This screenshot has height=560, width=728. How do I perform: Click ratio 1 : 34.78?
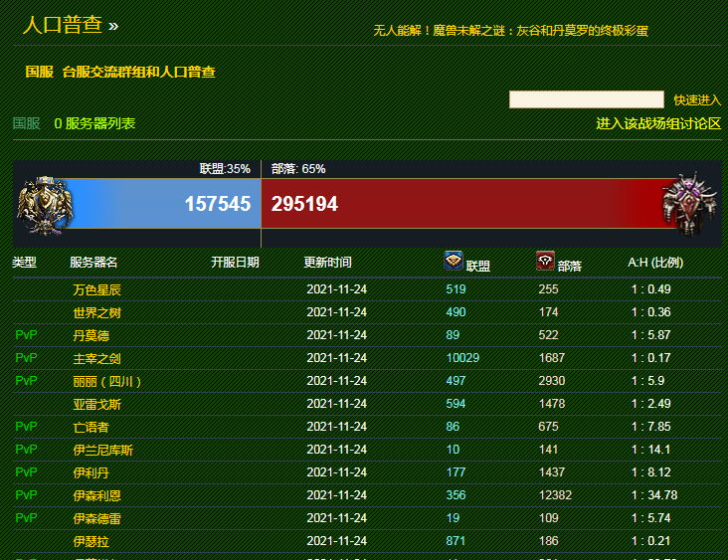(654, 495)
